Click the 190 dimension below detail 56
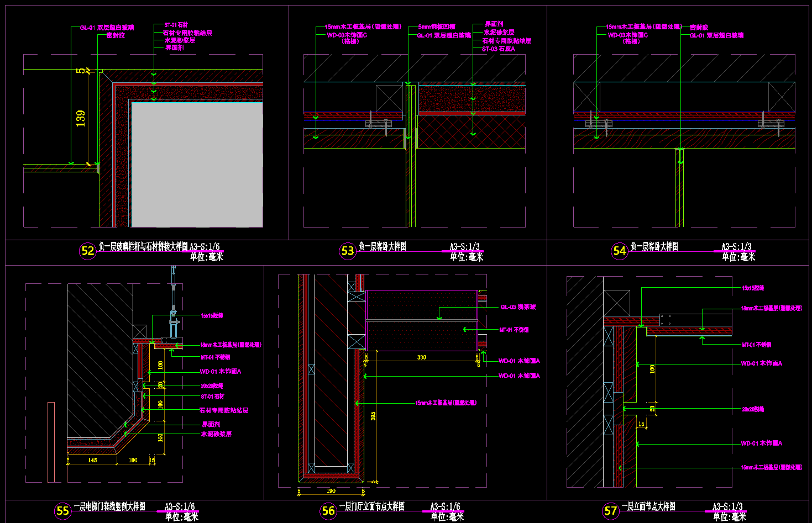Viewport: 812px width, 523px height. 331,490
